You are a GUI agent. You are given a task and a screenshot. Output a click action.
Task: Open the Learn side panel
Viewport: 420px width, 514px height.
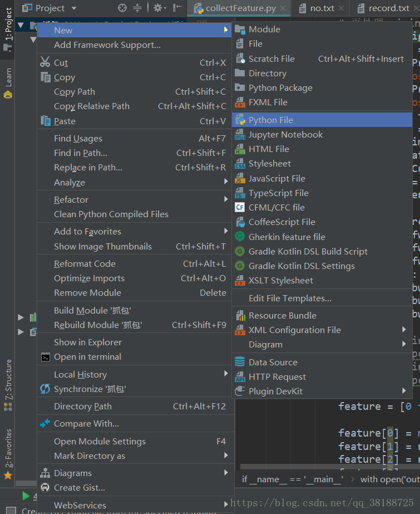(x=8, y=83)
